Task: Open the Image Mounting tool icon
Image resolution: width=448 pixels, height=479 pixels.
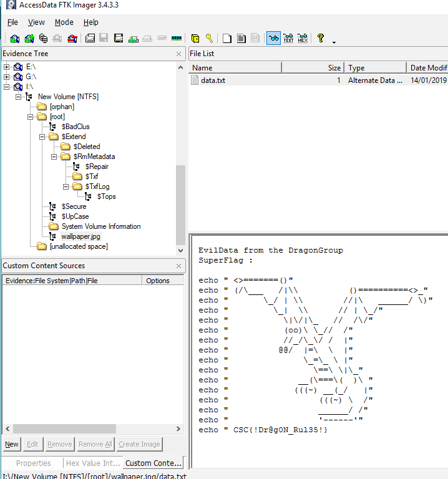Action: click(x=44, y=39)
